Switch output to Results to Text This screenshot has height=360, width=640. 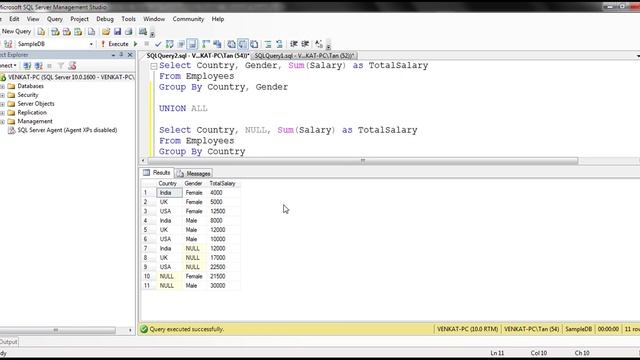(x=231, y=44)
